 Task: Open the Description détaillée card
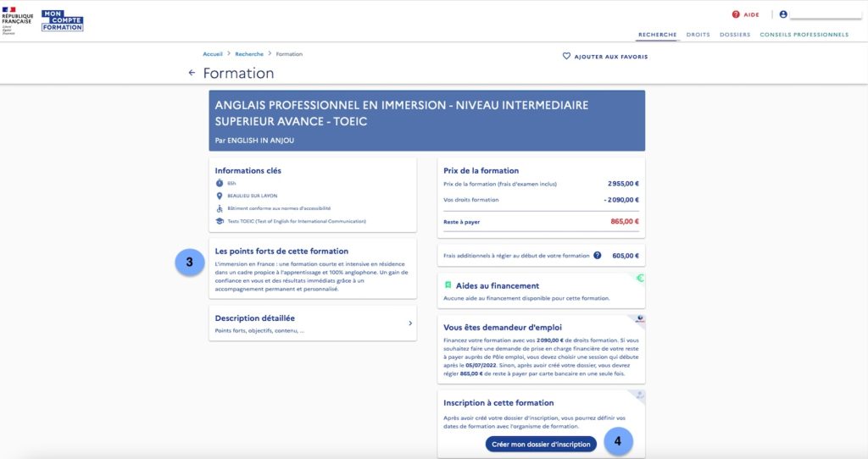click(313, 324)
